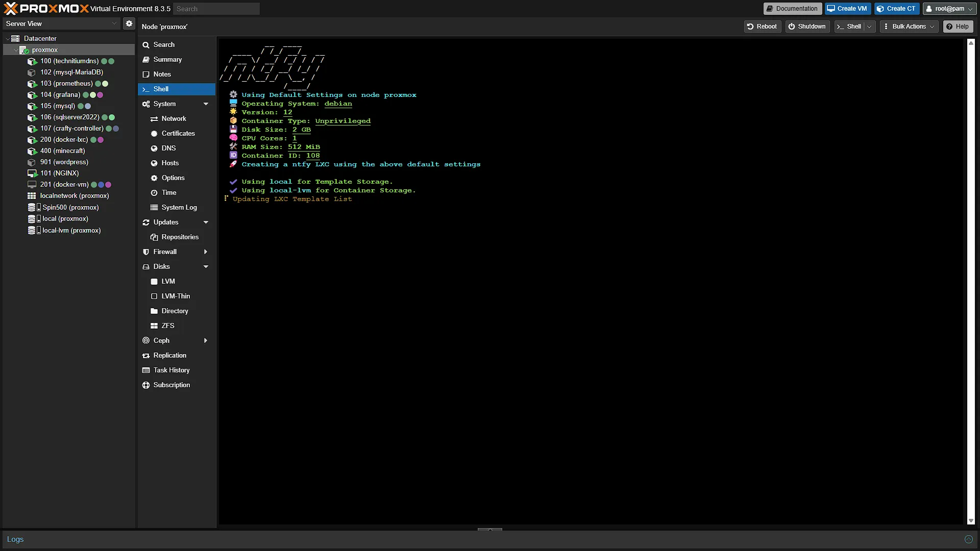Click the Notes icon
980x551 pixels.
coord(146,74)
